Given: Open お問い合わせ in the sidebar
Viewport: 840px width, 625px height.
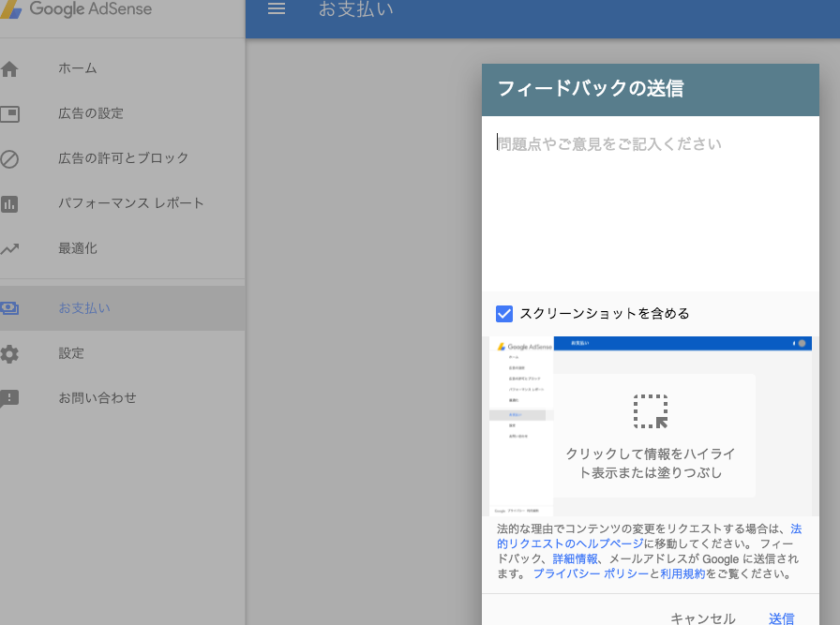Looking at the screenshot, I should click(97, 398).
